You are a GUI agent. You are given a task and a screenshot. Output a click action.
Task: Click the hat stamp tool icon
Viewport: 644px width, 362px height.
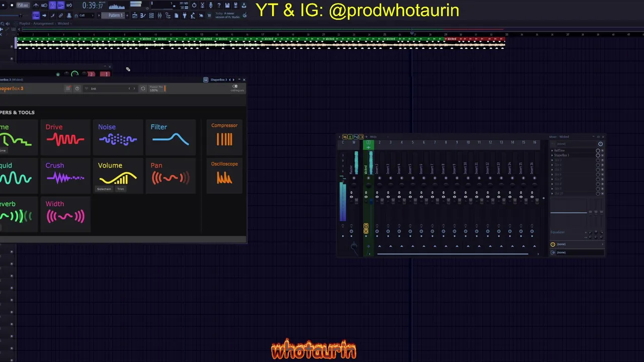point(69,16)
